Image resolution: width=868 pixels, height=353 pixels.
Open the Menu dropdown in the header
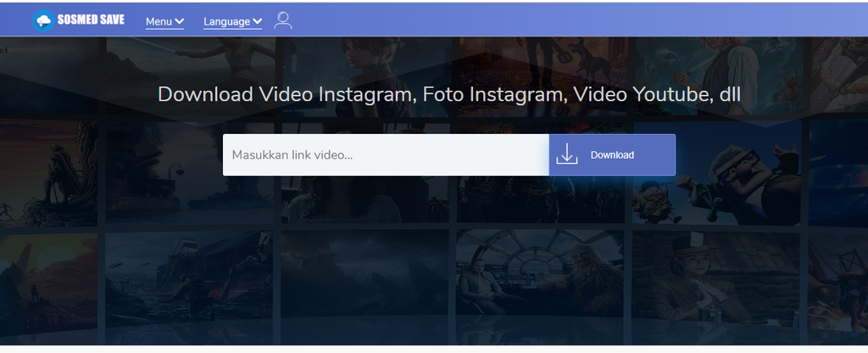(x=164, y=21)
